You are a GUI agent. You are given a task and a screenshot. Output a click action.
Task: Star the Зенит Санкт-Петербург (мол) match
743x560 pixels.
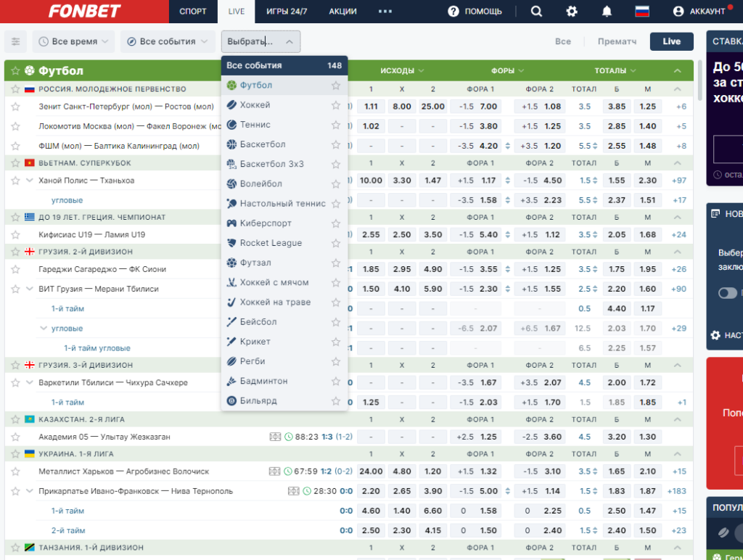pyautogui.click(x=15, y=107)
